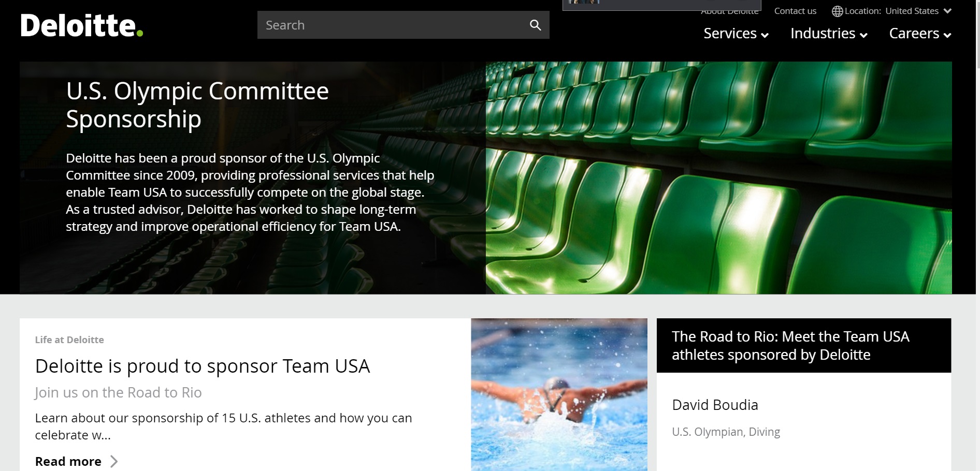Click the Deloitte logo
Screen dimensions: 980x471
tap(81, 25)
